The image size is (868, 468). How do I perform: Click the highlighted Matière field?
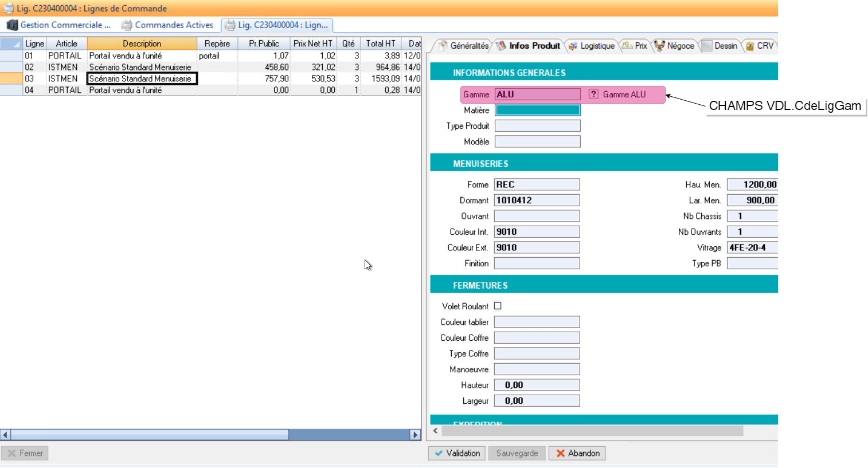click(537, 110)
